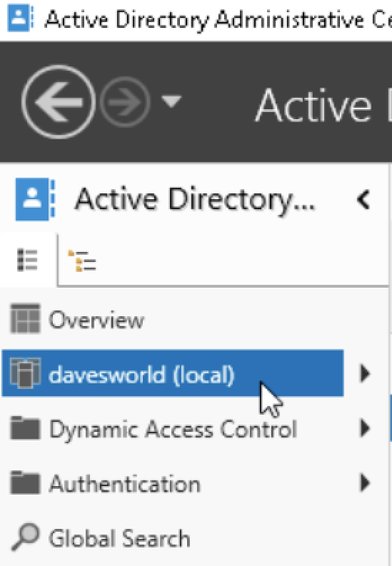392x566 pixels.
Task: Collapse the navigation pane with the chevron
Action: (363, 199)
